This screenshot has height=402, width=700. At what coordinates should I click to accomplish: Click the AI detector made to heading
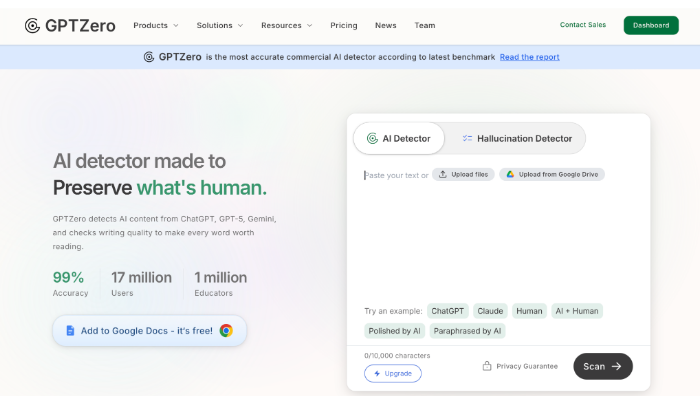[x=139, y=161]
